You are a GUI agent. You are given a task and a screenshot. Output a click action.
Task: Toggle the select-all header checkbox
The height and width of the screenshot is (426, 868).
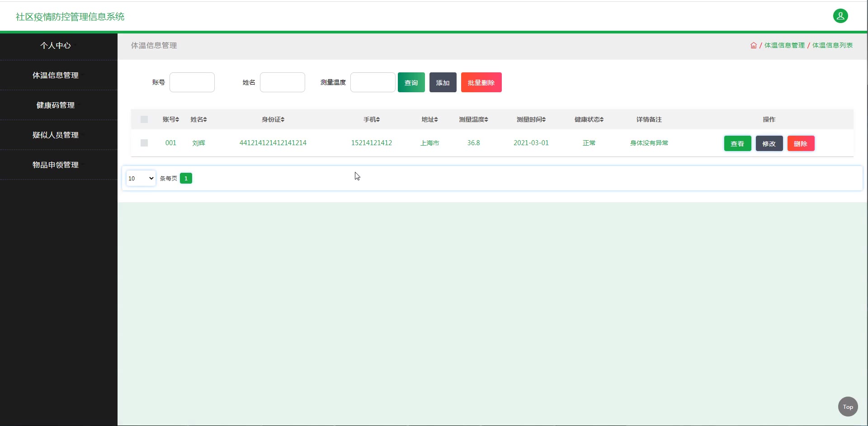pos(144,119)
